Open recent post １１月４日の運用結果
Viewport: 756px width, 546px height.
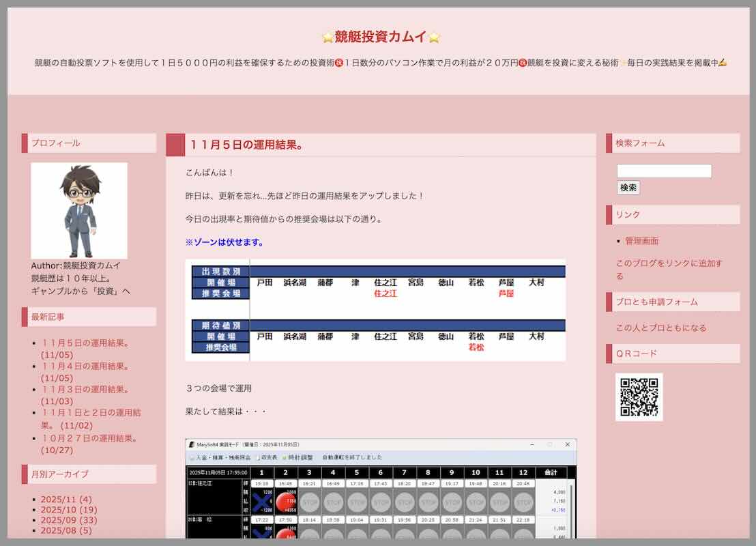(85, 367)
